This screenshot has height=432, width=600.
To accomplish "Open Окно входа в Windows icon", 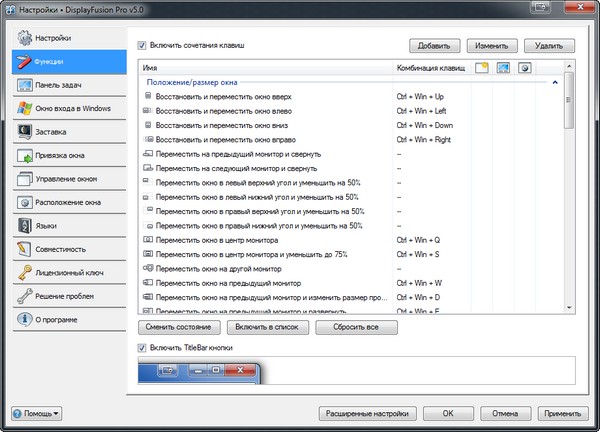I will coord(23,108).
